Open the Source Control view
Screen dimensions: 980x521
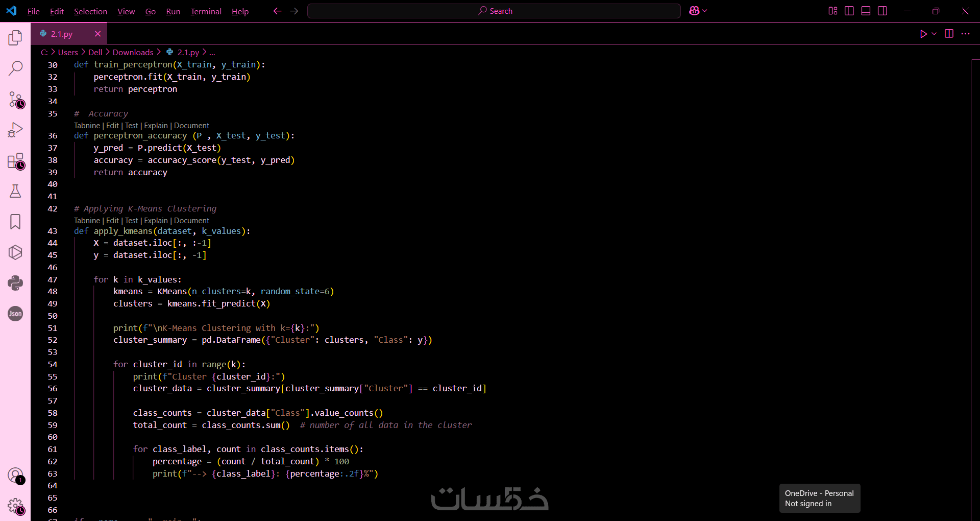(x=15, y=100)
